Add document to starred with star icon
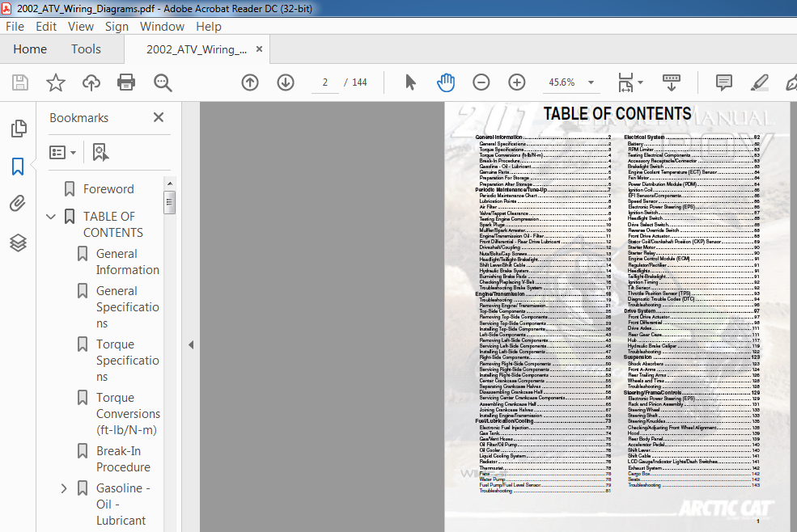Screen dimensions: 797x532 tap(55, 82)
